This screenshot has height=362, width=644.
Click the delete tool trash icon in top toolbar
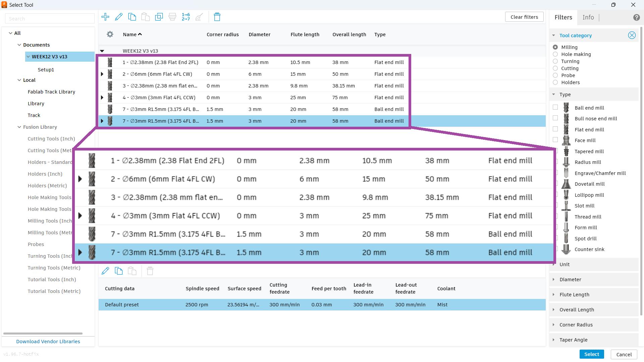point(217,17)
